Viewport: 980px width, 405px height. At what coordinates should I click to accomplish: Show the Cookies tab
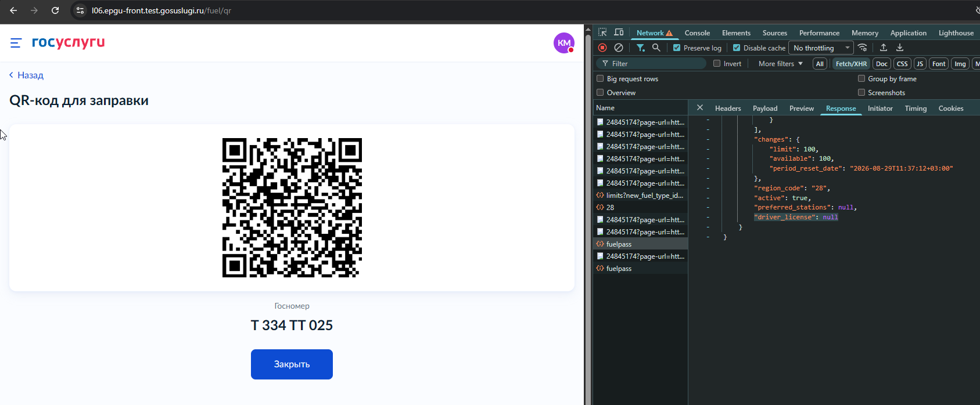[951, 108]
